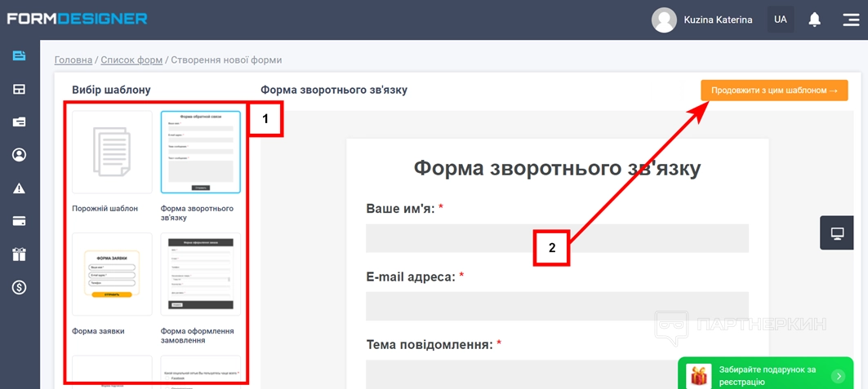The width and height of the screenshot is (868, 389).
Task: Click the Форма оформлення замовлення caption
Action: click(197, 335)
